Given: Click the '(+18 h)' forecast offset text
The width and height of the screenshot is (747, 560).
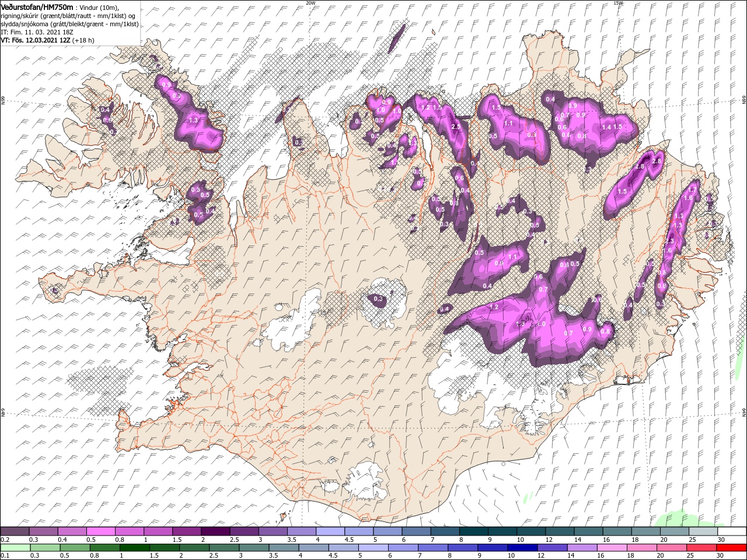Looking at the screenshot, I should pyautogui.click(x=83, y=40).
